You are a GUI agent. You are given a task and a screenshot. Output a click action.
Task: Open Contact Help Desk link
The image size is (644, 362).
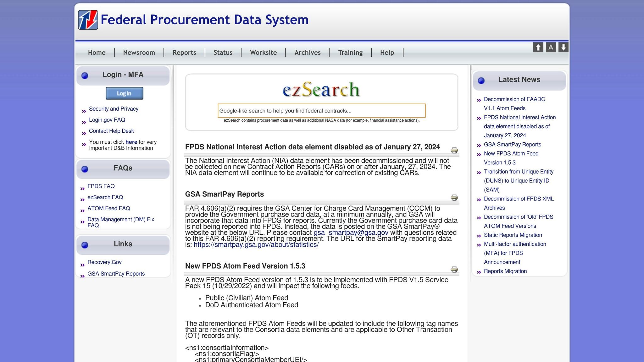[x=111, y=131]
